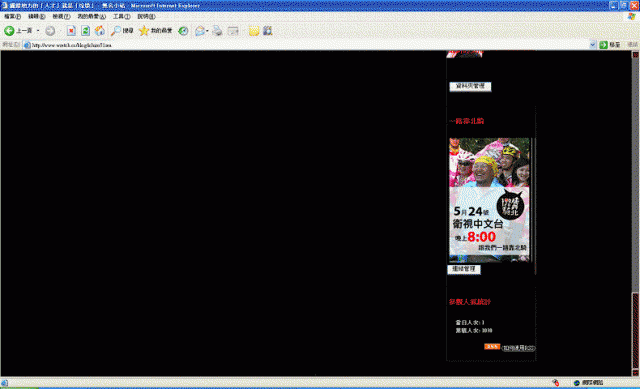Refresh the page using green arrows icon
The height and width of the screenshot is (389, 640).
tap(85, 31)
